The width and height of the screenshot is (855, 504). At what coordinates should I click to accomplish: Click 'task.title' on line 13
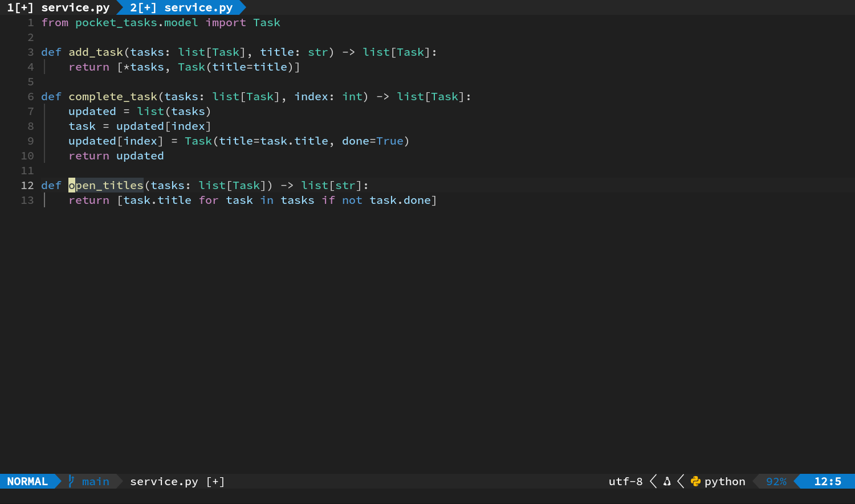click(x=157, y=200)
